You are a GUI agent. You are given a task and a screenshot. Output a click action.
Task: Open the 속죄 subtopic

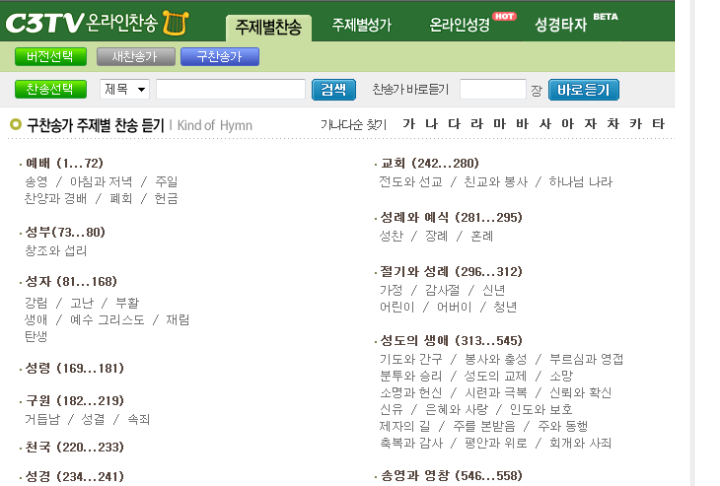pos(139,419)
